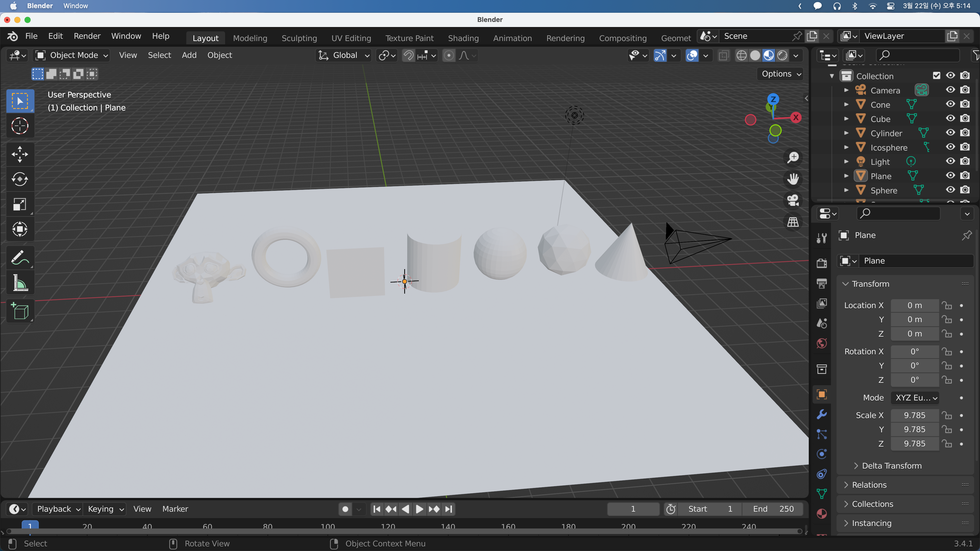Open the Object Data properties tab

pyautogui.click(x=822, y=494)
